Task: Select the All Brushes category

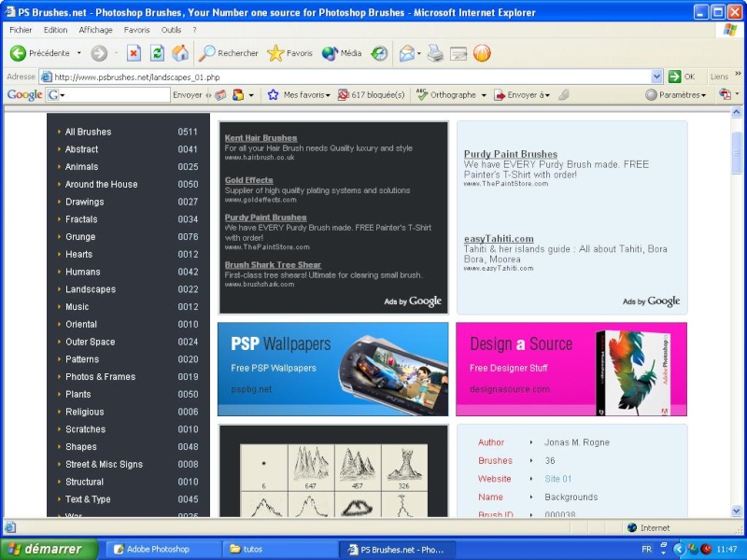Action: (x=88, y=132)
